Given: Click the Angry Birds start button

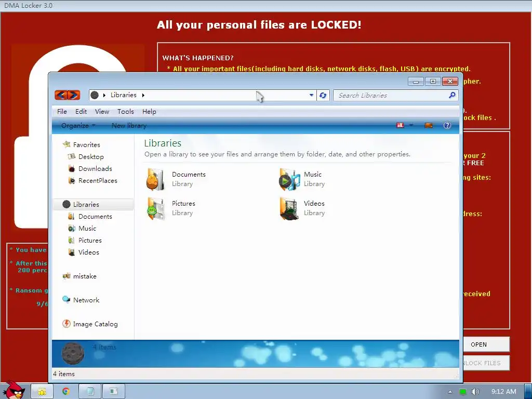Looking at the screenshot, I should 14,390.
